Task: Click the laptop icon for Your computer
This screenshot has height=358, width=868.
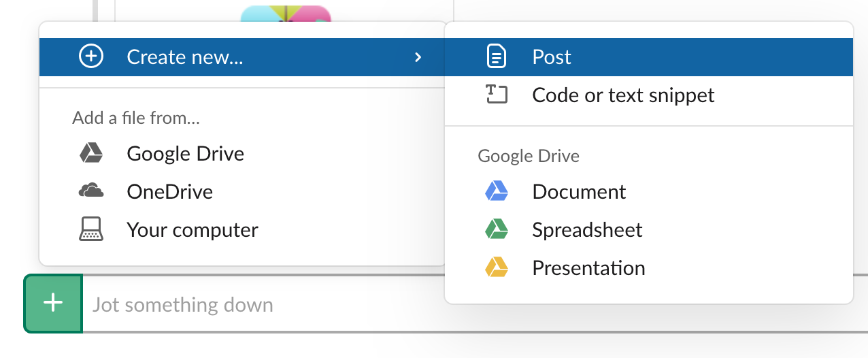Action: (91, 230)
